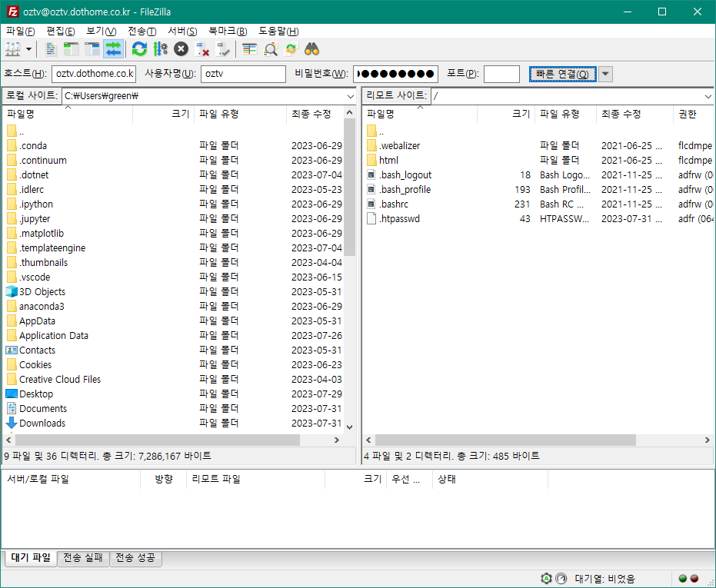Screen dimensions: 716x588
Task: Select the Documents folder icon
Action: (x=12, y=409)
